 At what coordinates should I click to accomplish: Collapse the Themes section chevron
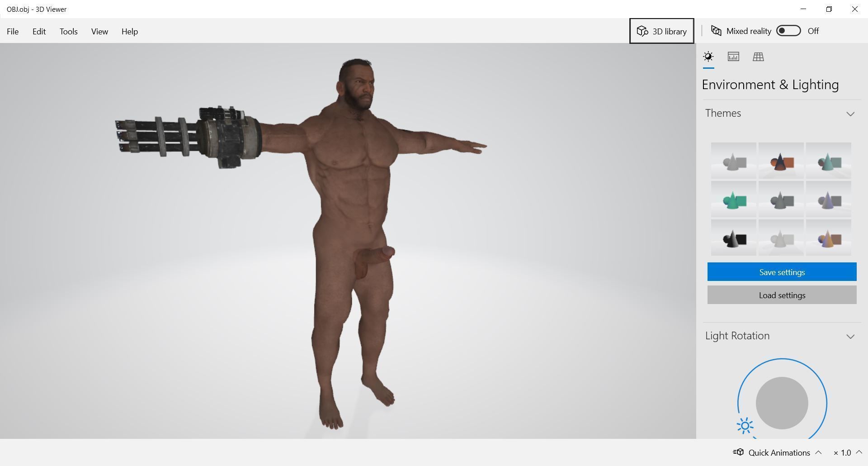click(x=850, y=114)
